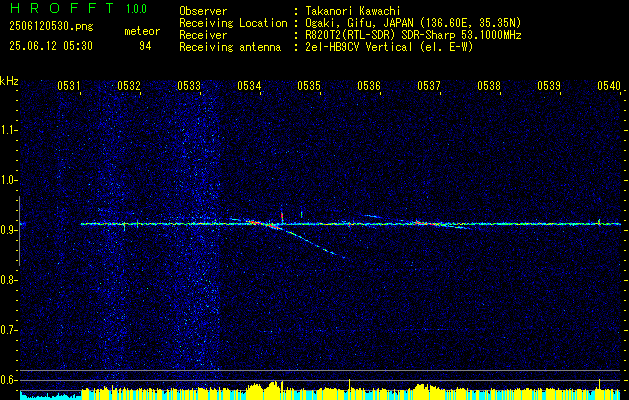Click the 0540 time marker
The height and width of the screenshot is (400, 629).
pos(609,85)
